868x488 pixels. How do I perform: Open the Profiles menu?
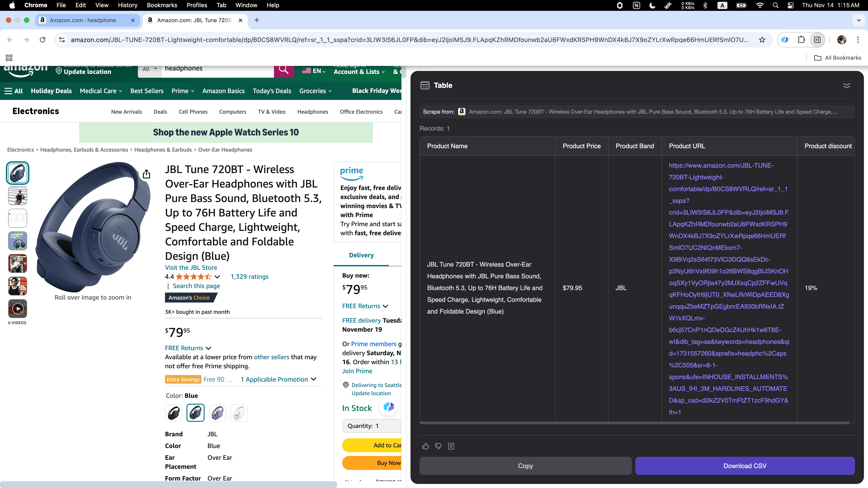click(x=197, y=5)
